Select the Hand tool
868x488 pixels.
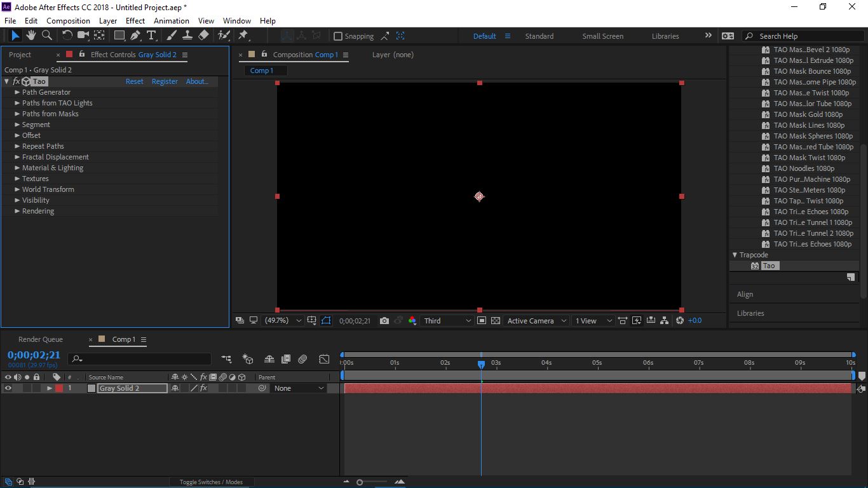(x=31, y=36)
